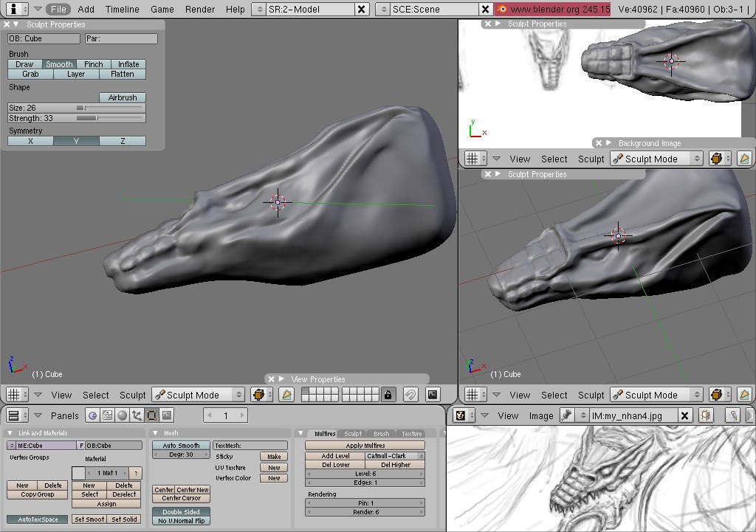This screenshot has height=532, width=756.
Task: Open the Scene context picture icon
Action: coord(167,415)
